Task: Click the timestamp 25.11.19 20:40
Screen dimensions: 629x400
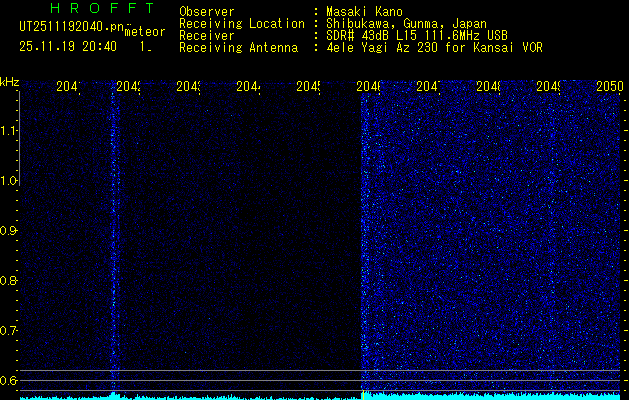Action: [68, 47]
